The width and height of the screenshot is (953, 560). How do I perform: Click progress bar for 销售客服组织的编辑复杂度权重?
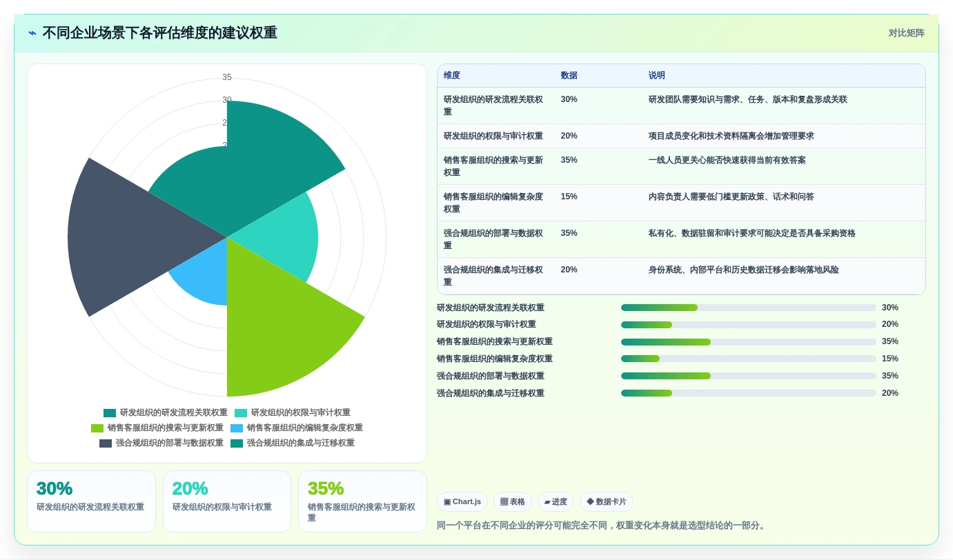click(749, 359)
